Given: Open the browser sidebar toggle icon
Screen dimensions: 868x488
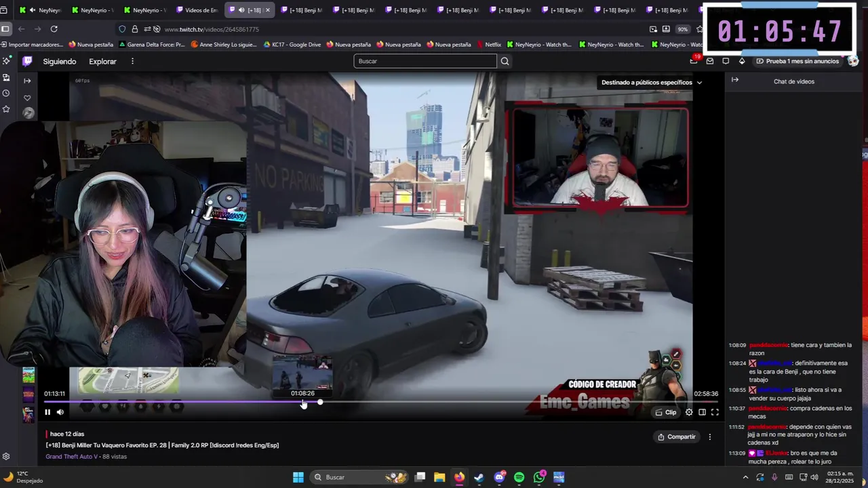Looking at the screenshot, I should pos(5,29).
